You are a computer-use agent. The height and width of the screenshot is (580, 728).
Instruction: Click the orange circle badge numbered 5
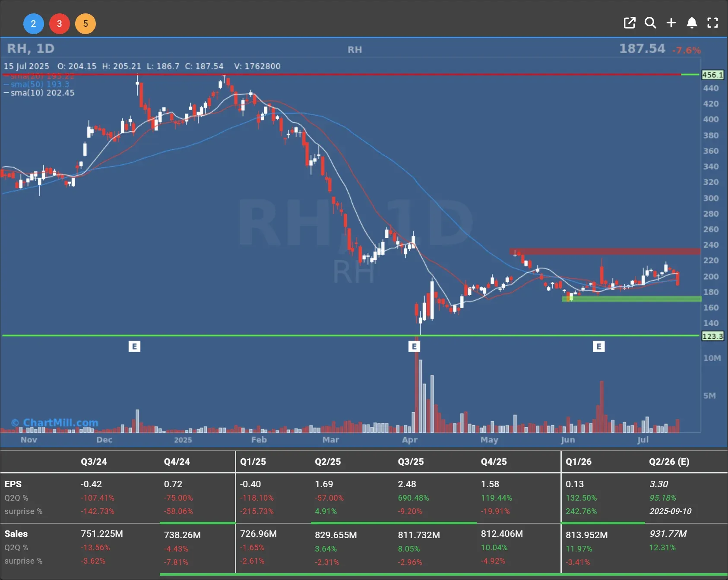click(x=85, y=24)
